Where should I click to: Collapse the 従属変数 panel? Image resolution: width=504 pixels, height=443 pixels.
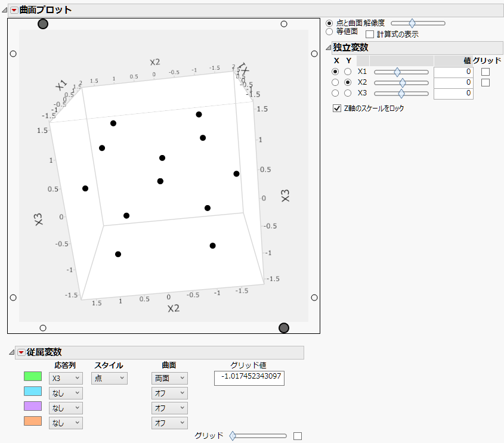click(12, 352)
